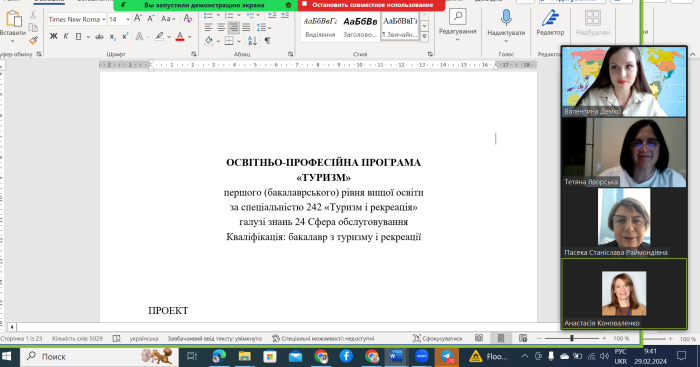
Task: Apply the Звичайн... normal style
Action: (400, 27)
